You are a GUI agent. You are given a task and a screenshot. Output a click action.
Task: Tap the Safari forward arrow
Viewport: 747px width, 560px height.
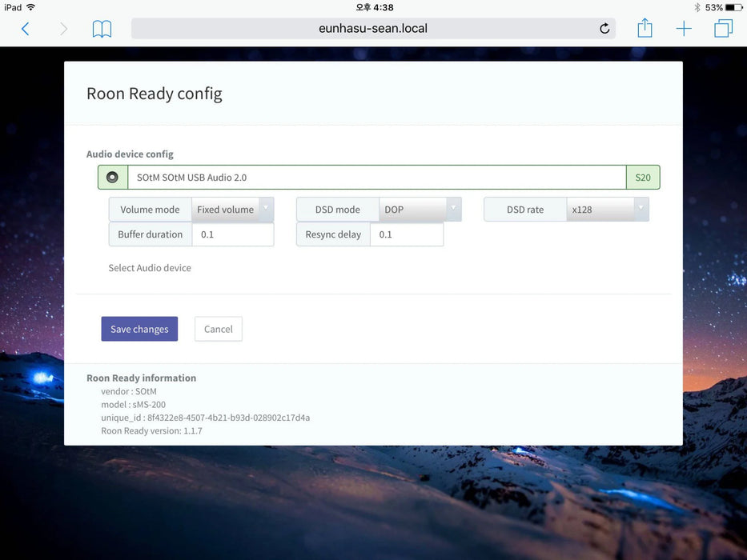(x=63, y=29)
